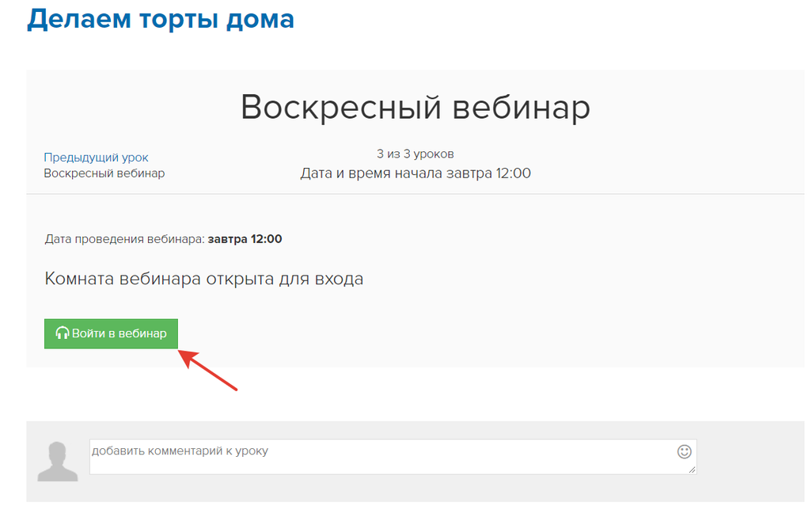Click "Дата и время начала" line
812x506 pixels.
coord(415,173)
